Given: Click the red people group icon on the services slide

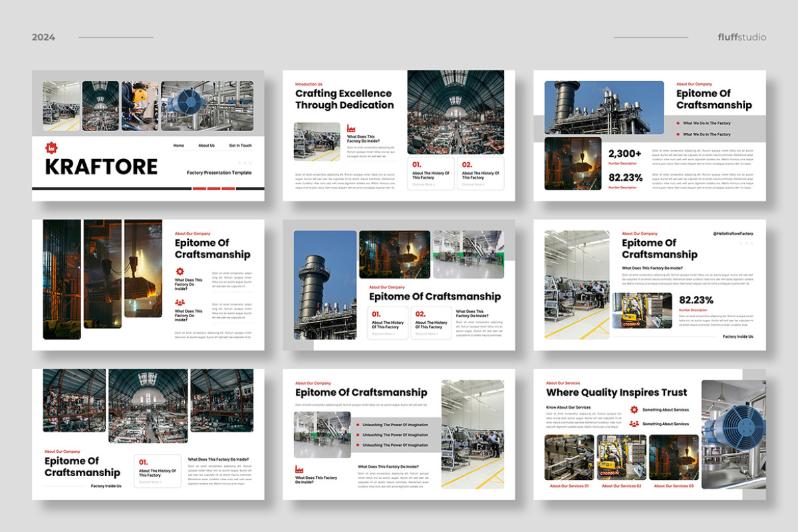Looking at the screenshot, I should (634, 423).
